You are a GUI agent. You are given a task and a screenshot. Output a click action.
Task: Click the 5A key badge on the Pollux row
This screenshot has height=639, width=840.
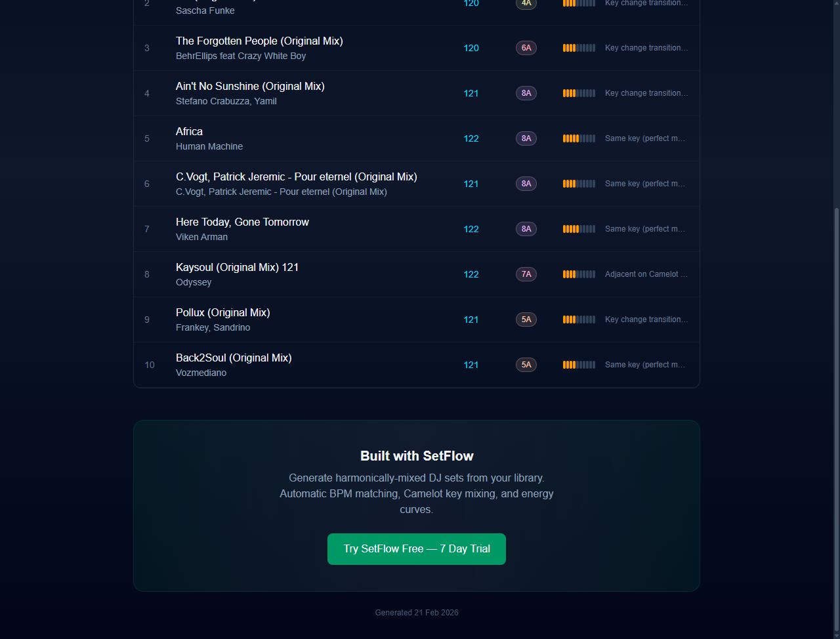[x=526, y=319]
